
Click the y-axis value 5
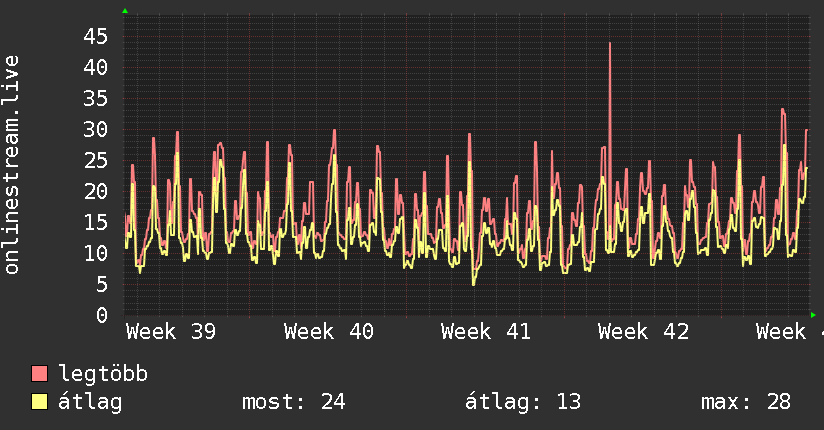click(102, 284)
